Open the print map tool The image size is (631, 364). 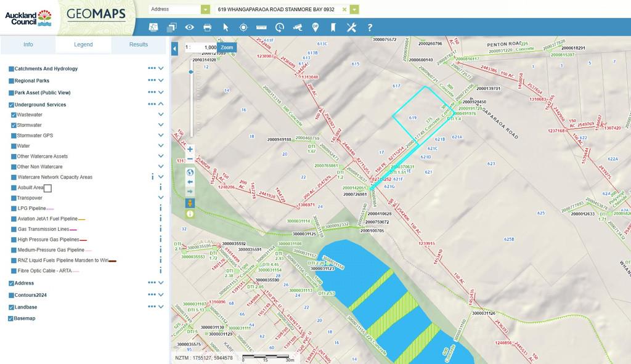208,27
